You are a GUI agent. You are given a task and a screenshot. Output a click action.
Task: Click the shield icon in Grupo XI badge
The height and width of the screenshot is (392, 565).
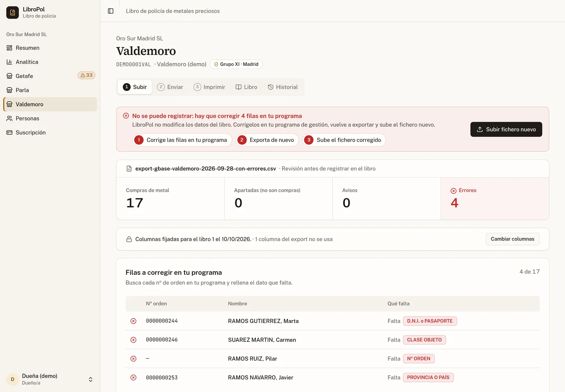tap(216, 64)
